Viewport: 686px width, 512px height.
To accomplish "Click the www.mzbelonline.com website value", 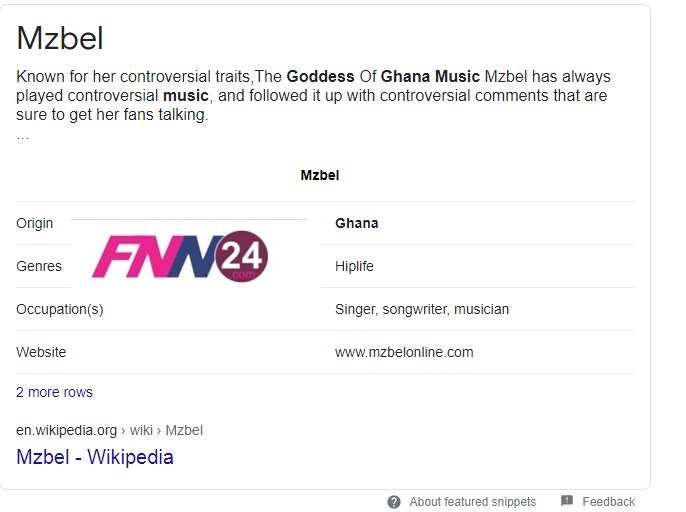I will [404, 352].
